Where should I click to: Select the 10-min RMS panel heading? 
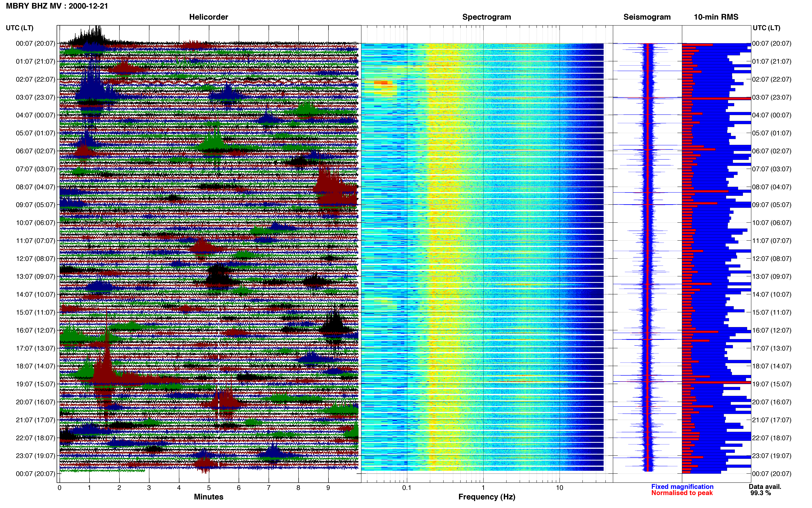pos(716,17)
